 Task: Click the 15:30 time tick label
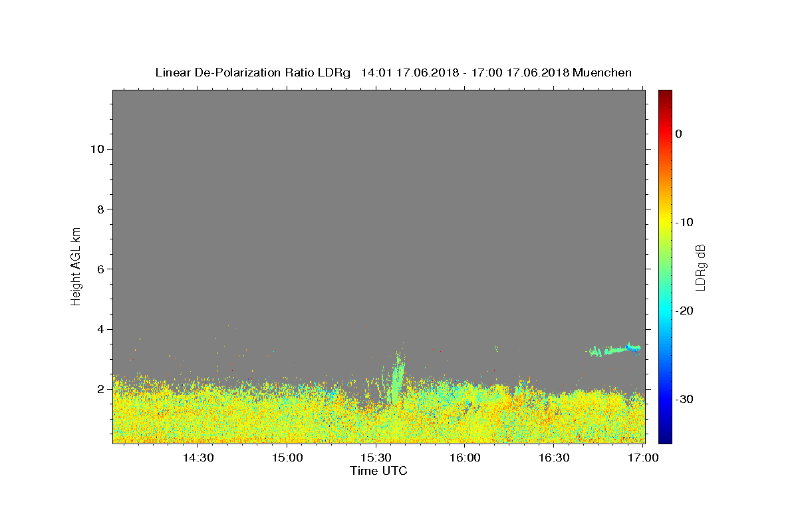376,458
